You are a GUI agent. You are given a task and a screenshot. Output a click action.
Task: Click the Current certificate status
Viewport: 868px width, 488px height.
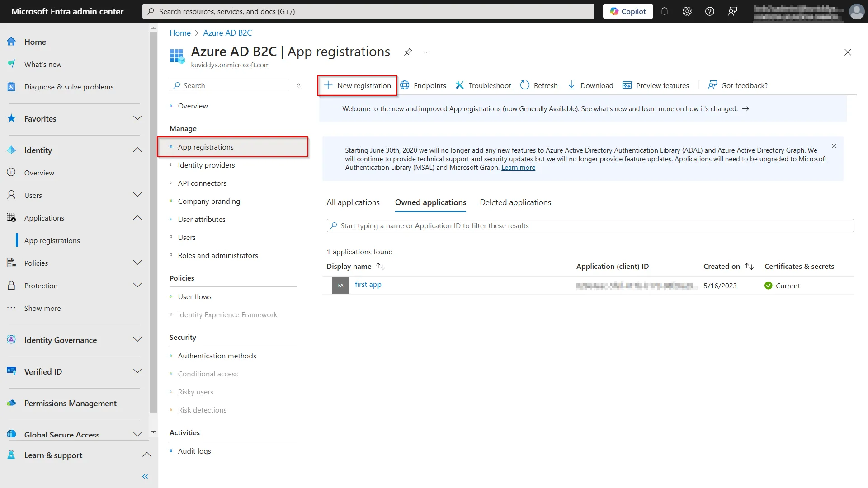pyautogui.click(x=782, y=286)
